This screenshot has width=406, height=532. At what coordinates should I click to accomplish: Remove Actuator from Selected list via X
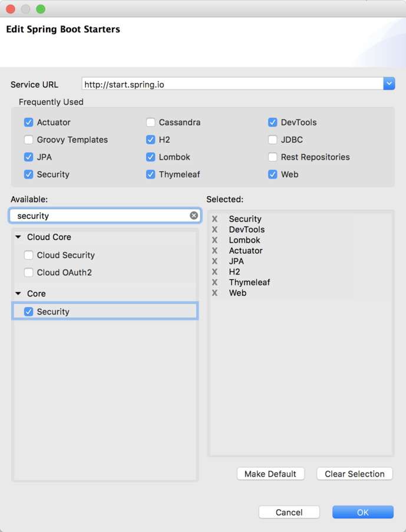[x=214, y=250]
